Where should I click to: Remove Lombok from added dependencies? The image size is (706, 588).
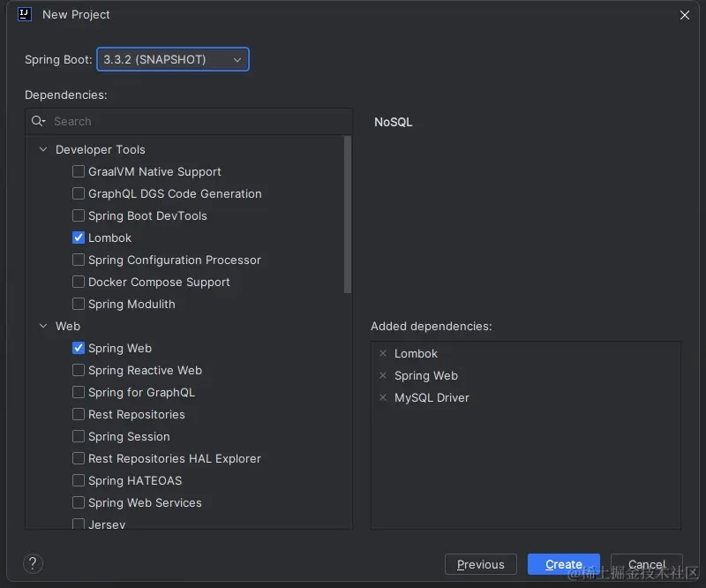click(x=383, y=353)
